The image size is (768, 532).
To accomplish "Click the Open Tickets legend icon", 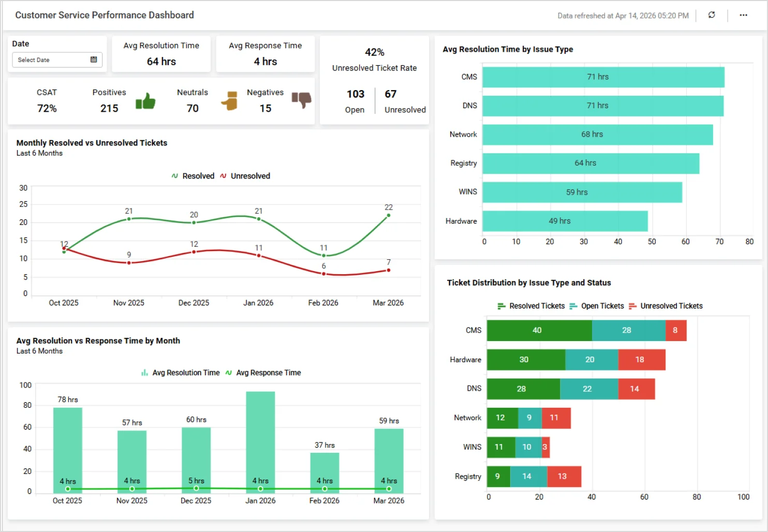I will pos(573,306).
